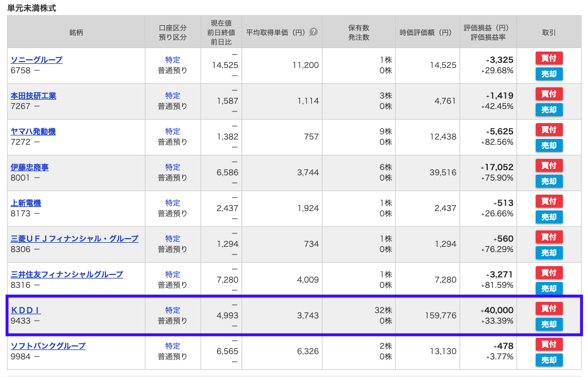
Task: Click the gain value +17,052
Action: tap(497, 167)
